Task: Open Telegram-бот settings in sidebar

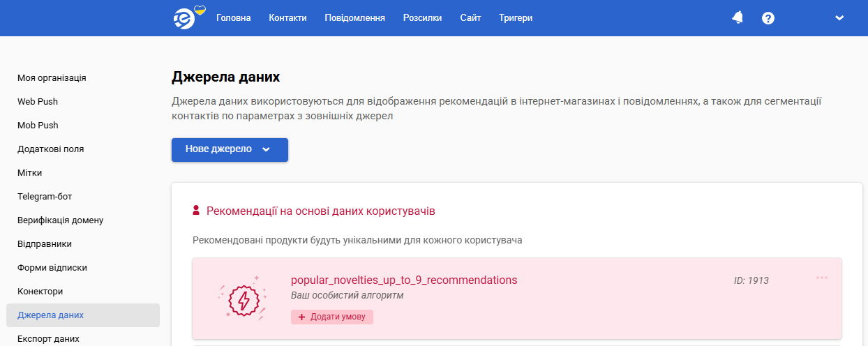Action: click(45, 196)
